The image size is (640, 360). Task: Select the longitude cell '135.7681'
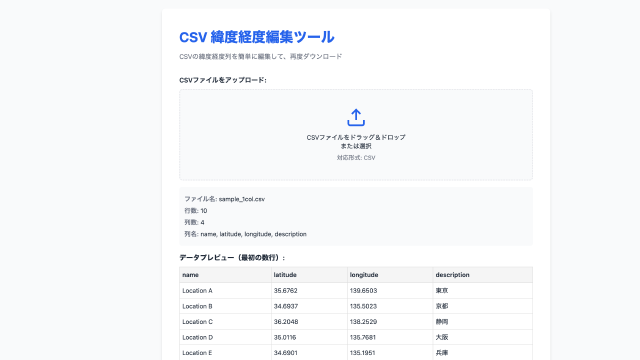390,337
